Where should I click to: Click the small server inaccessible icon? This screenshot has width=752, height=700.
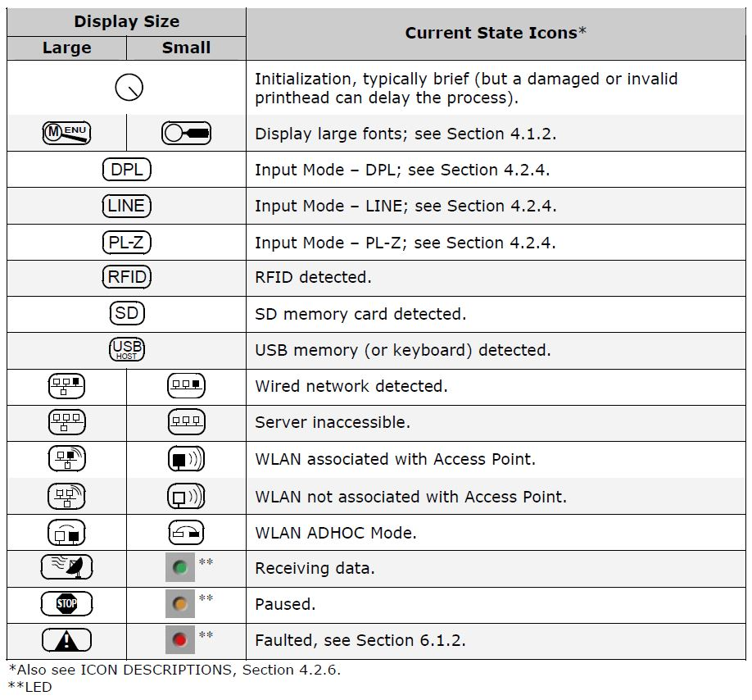coord(186,422)
